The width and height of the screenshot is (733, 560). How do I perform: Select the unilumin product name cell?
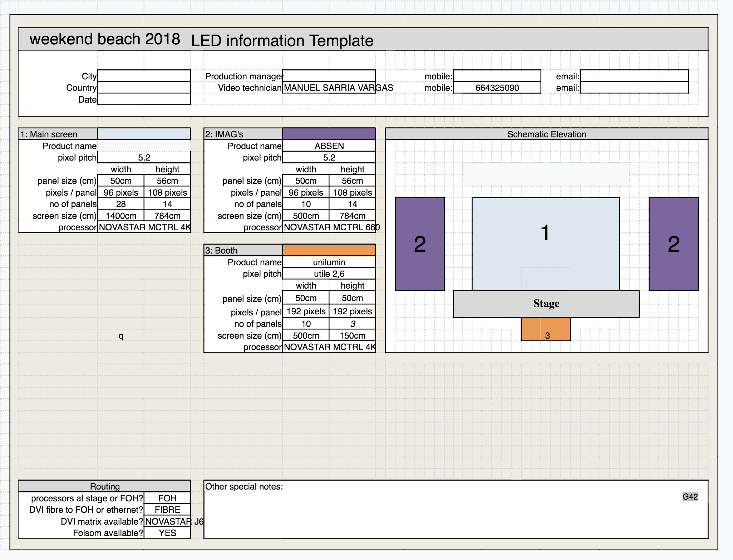[x=329, y=262]
